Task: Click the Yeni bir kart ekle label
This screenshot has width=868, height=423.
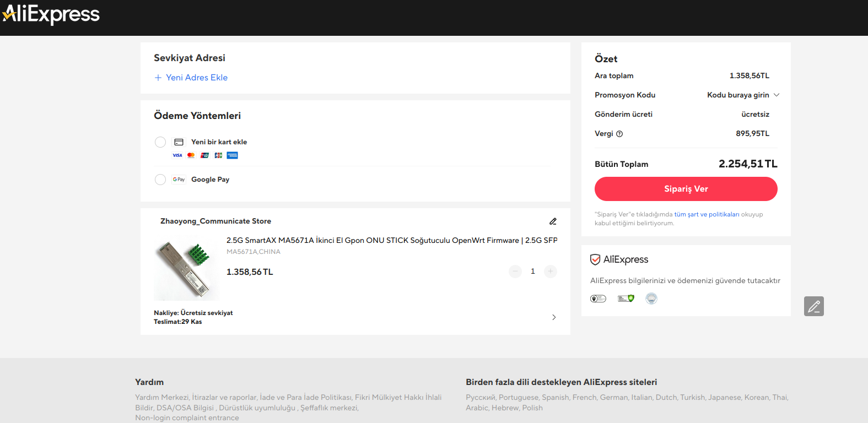Action: tap(219, 142)
